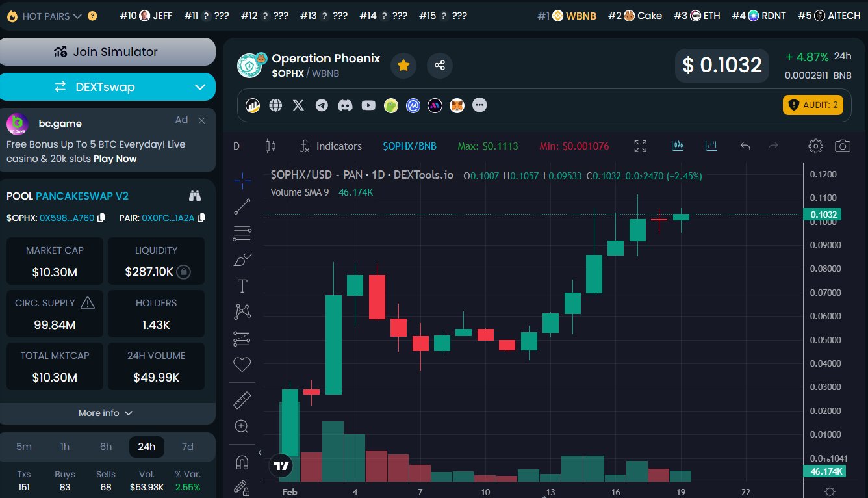Open the project website globe icon

[275, 105]
